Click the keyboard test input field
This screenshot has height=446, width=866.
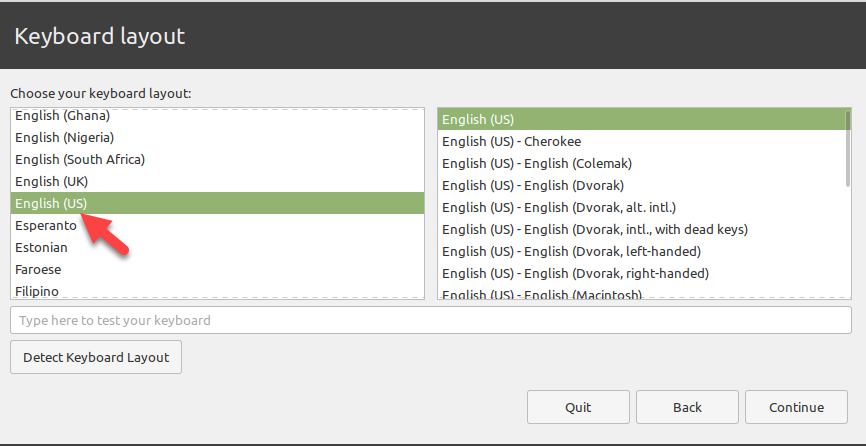430,320
